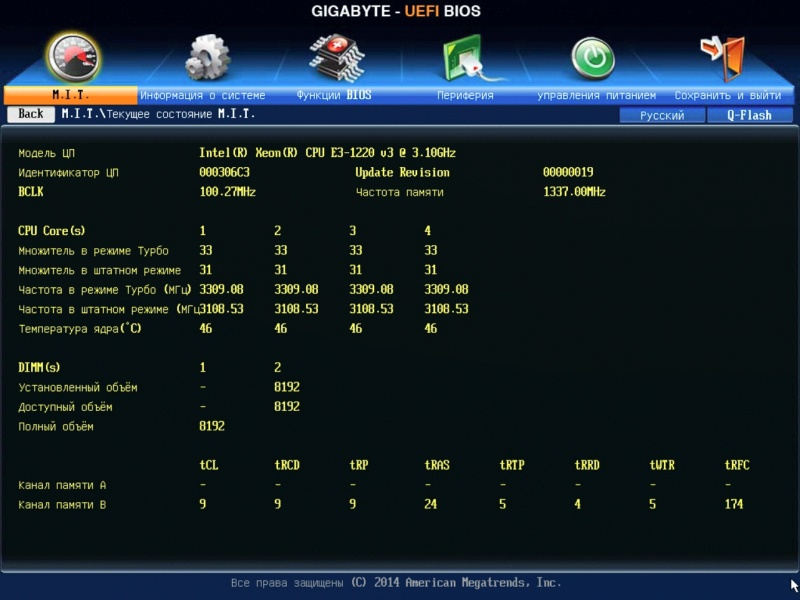Screen dimensions: 800x600
Task: Select the Идентификатор ЦП label
Action: click(68, 172)
